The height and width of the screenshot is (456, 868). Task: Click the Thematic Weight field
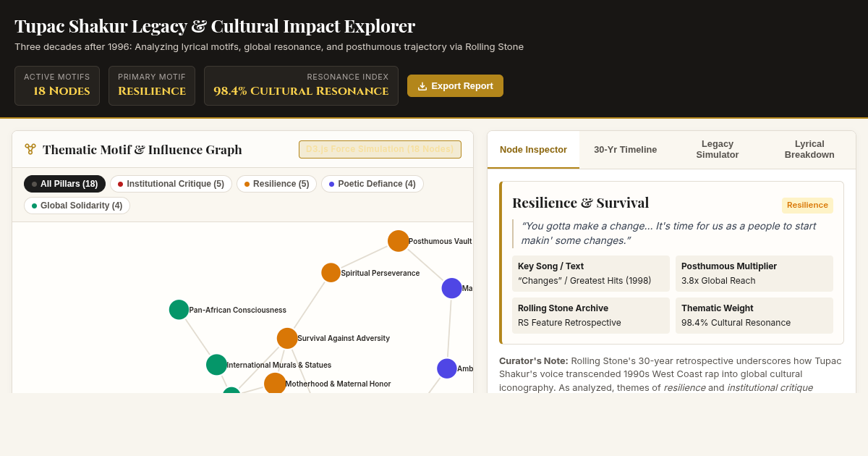[754, 316]
